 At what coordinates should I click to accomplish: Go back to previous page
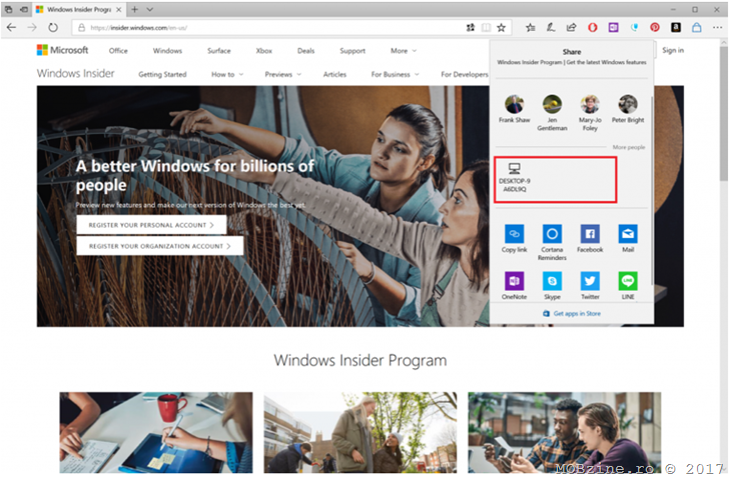11,27
